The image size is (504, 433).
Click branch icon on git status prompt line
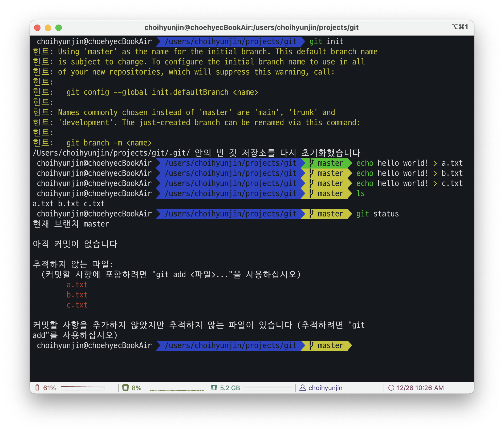click(311, 214)
